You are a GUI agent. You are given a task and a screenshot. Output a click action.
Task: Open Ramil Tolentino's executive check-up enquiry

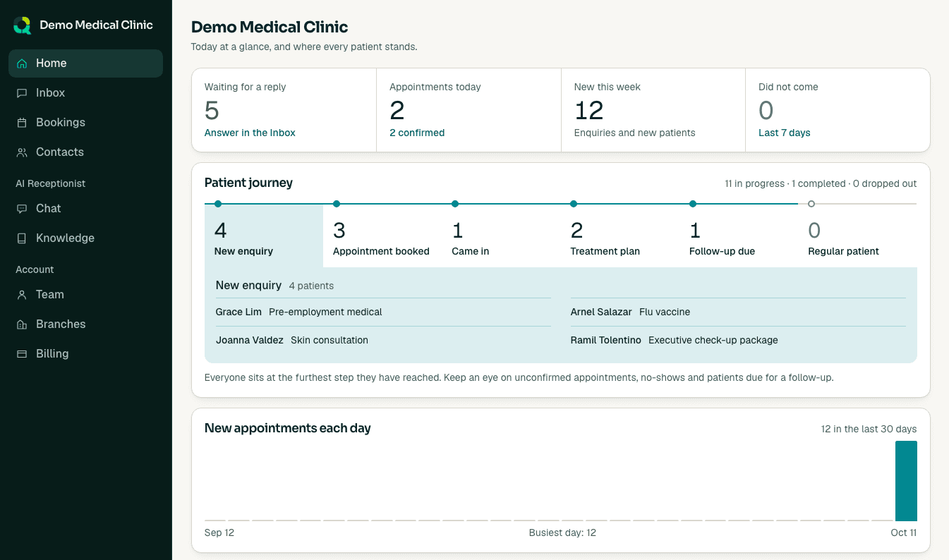pos(738,340)
